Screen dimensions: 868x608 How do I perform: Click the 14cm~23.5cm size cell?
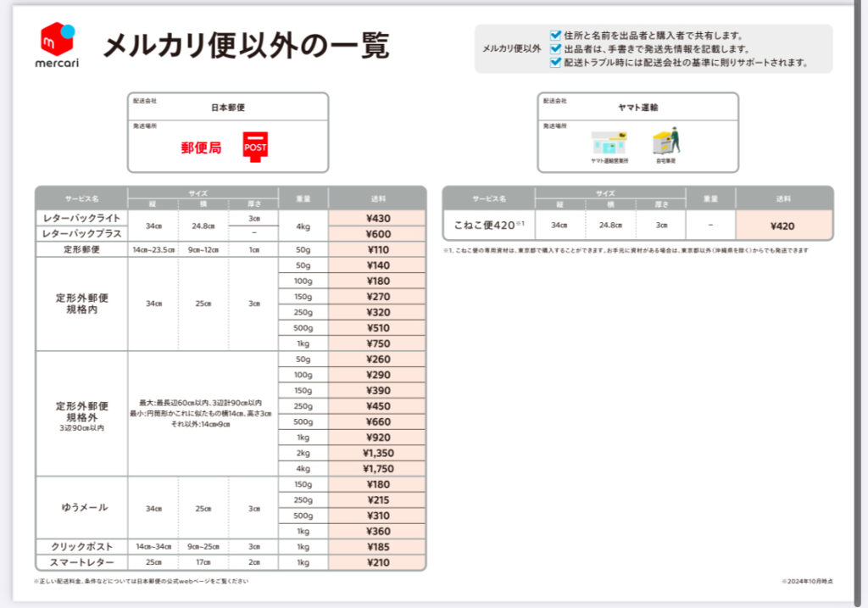point(153,249)
